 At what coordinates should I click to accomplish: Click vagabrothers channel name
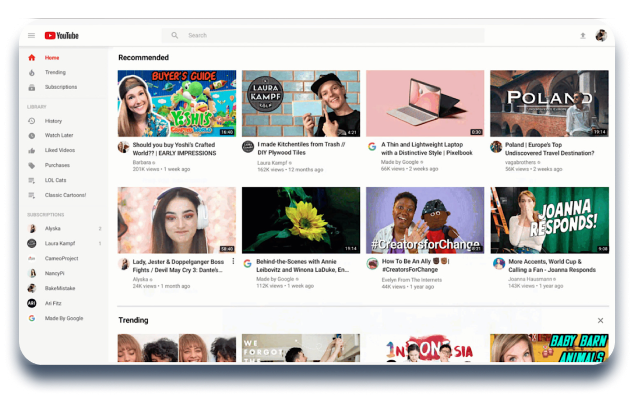tap(520, 162)
